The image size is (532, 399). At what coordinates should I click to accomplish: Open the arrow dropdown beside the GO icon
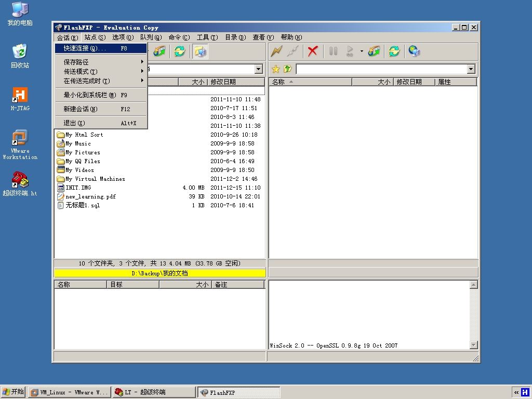[362, 51]
